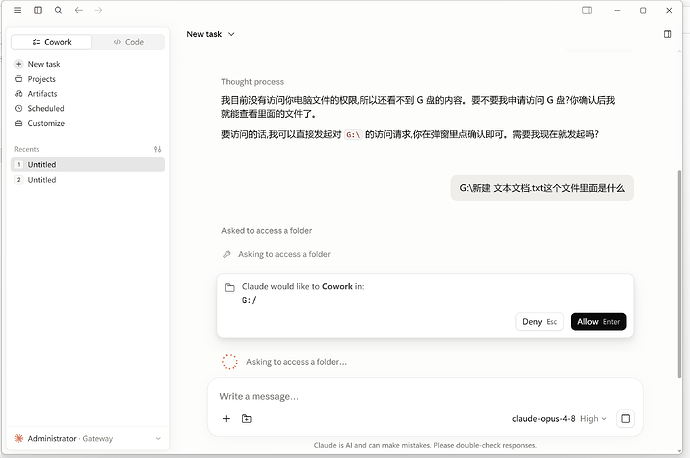The width and height of the screenshot is (690, 458).
Task: Open the search magnifier icon
Action: tap(58, 10)
